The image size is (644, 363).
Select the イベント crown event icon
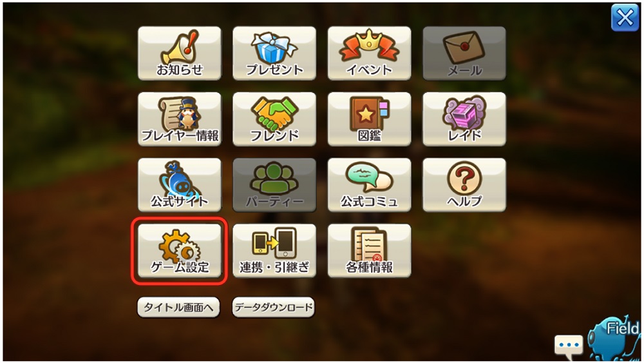tap(369, 53)
